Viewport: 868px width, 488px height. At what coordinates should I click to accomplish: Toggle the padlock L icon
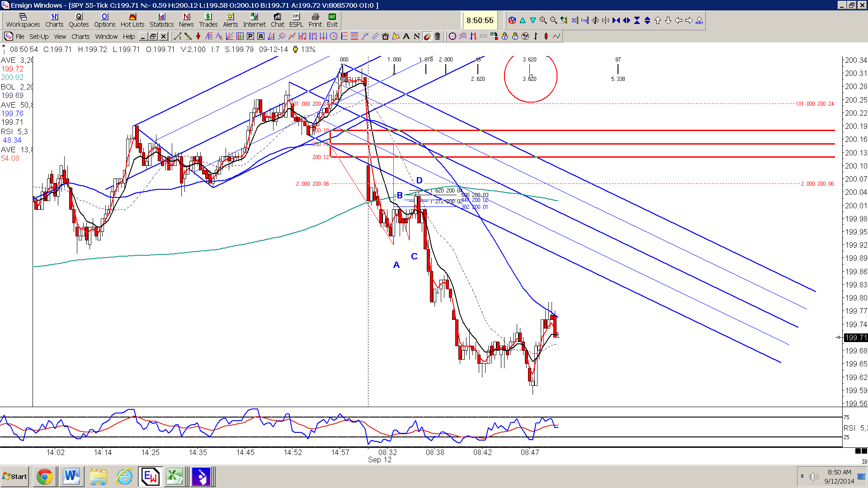click(515, 36)
